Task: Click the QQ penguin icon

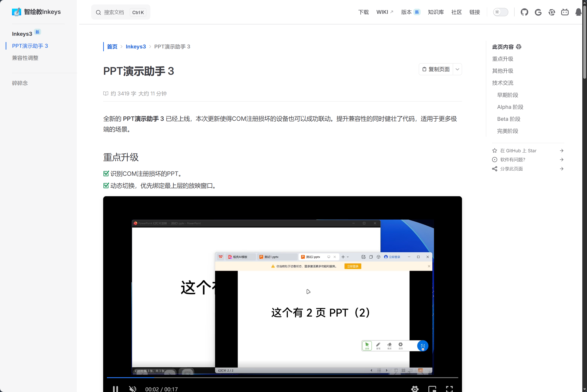Action: (x=578, y=12)
